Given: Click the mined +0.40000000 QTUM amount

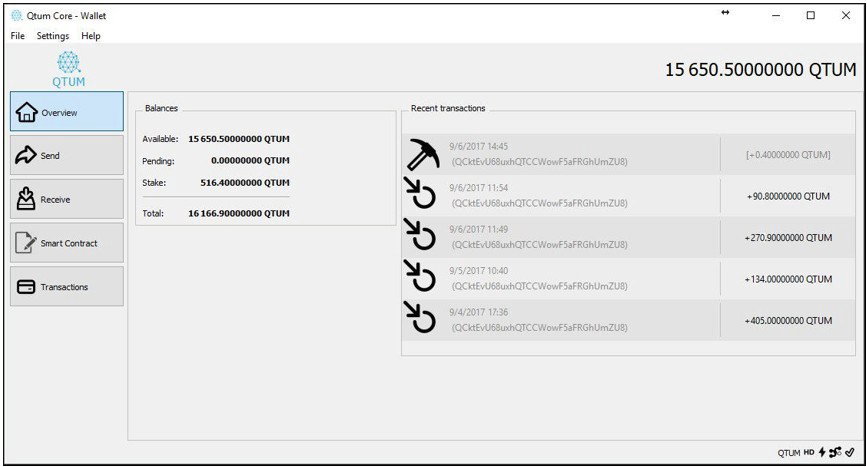Looking at the screenshot, I should (788, 155).
